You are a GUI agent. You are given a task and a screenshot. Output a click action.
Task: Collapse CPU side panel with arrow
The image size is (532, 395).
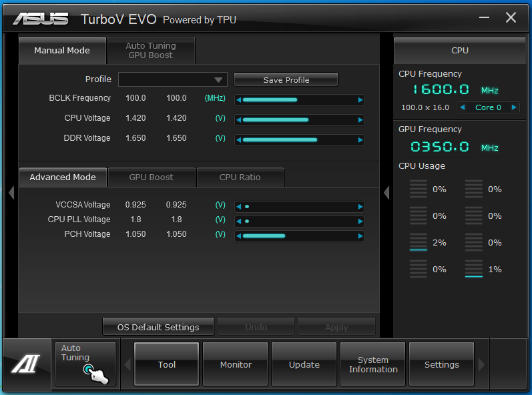386,193
